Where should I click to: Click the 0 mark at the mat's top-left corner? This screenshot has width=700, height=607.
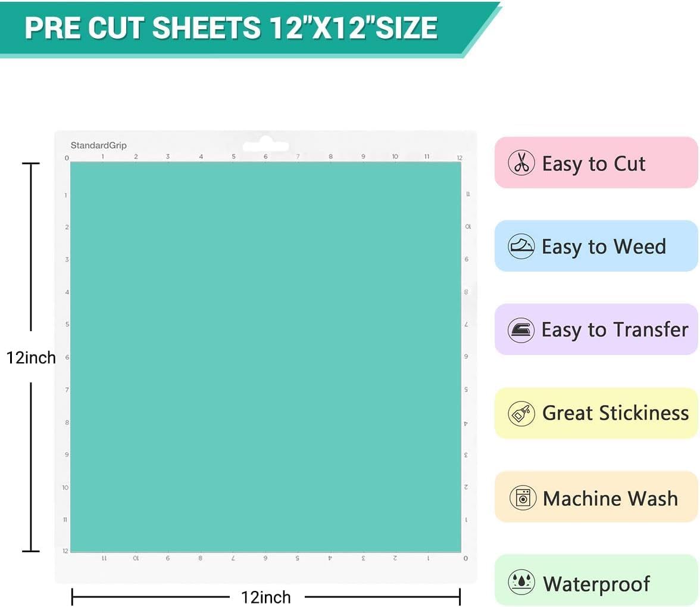[x=67, y=158]
